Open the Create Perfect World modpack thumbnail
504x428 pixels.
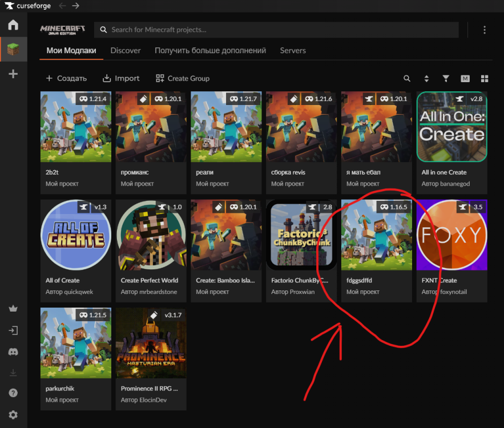(151, 235)
